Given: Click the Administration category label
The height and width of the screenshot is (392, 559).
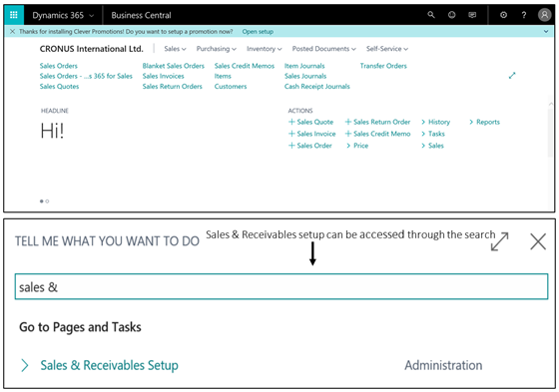Looking at the screenshot, I should (443, 365).
